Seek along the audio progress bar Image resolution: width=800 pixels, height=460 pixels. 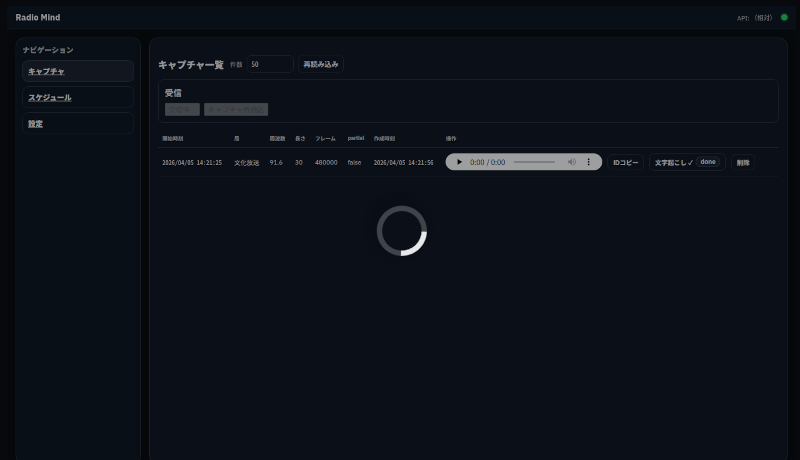point(534,162)
